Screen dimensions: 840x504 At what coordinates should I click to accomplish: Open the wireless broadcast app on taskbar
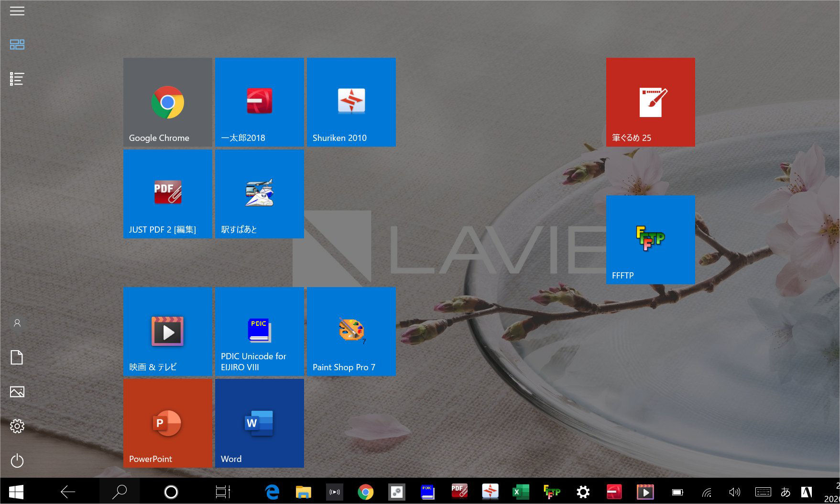click(x=334, y=492)
